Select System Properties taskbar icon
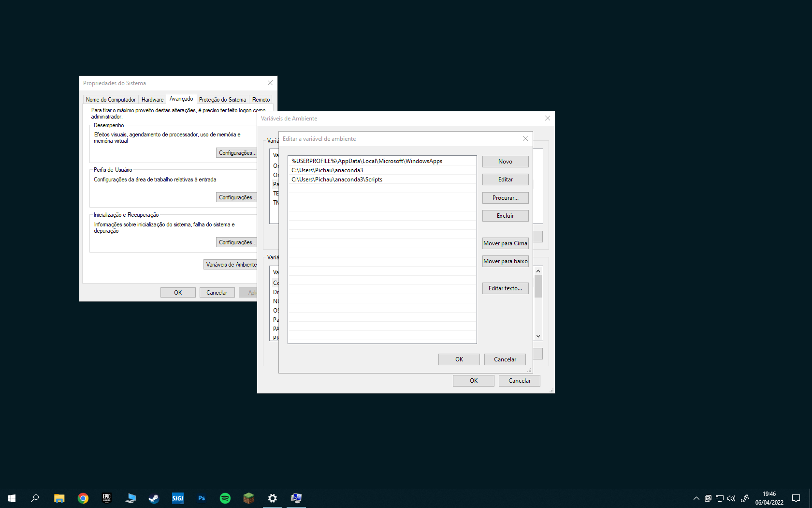Viewport: 812px width, 508px height. [x=296, y=498]
